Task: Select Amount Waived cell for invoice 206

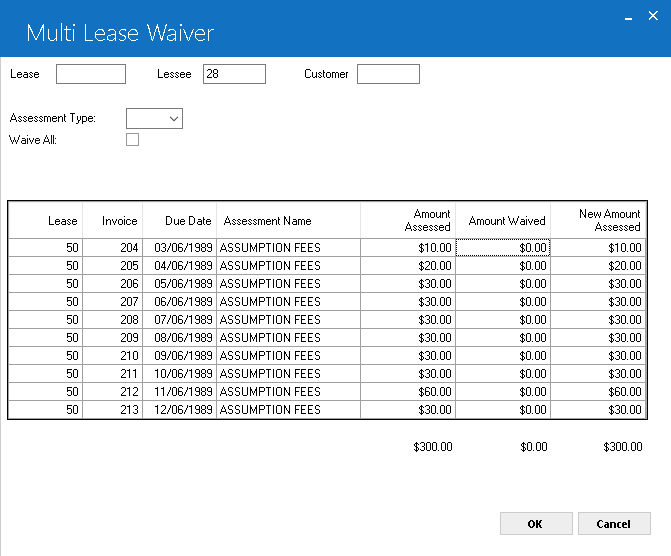Action: click(x=503, y=284)
